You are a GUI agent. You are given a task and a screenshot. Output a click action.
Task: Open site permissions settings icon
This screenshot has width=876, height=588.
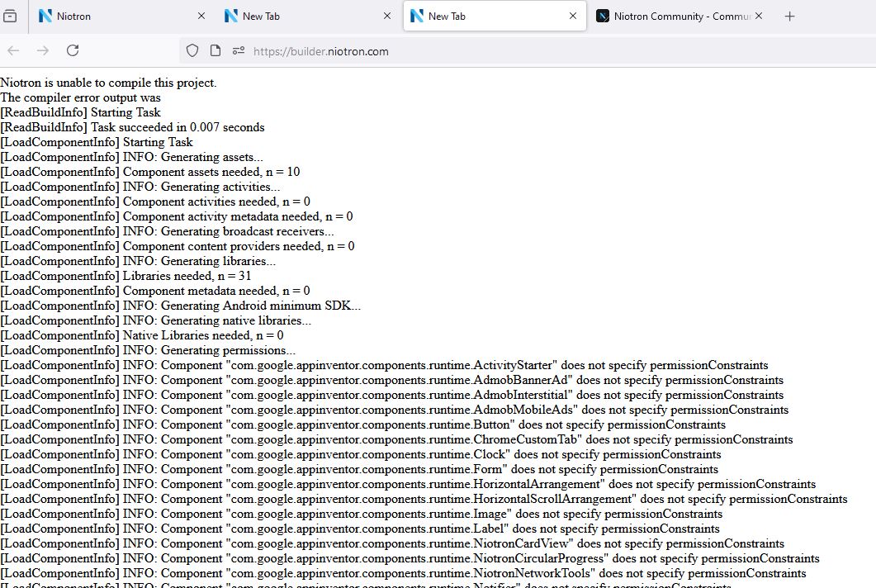tap(239, 51)
